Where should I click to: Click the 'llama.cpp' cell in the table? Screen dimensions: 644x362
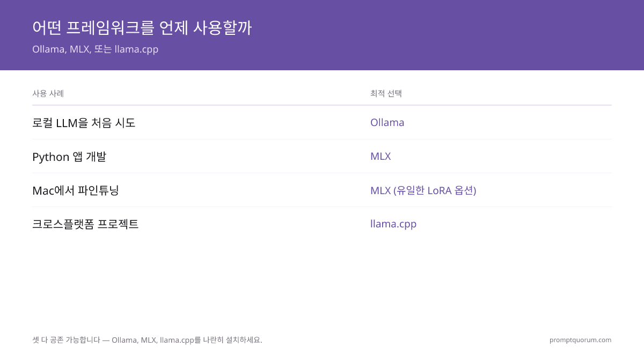pos(393,224)
